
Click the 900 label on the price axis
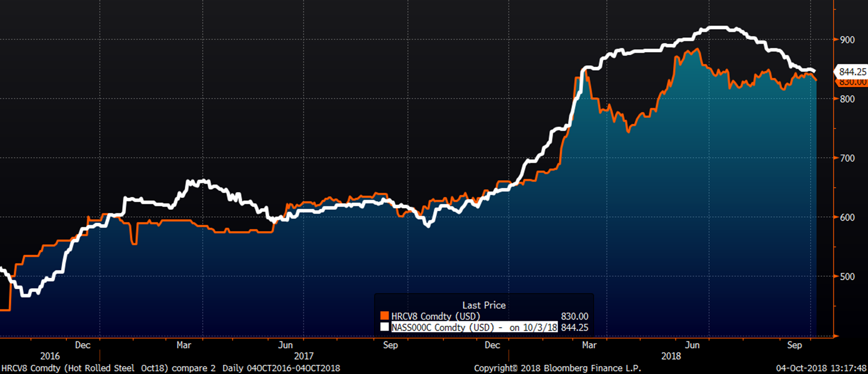click(846, 40)
